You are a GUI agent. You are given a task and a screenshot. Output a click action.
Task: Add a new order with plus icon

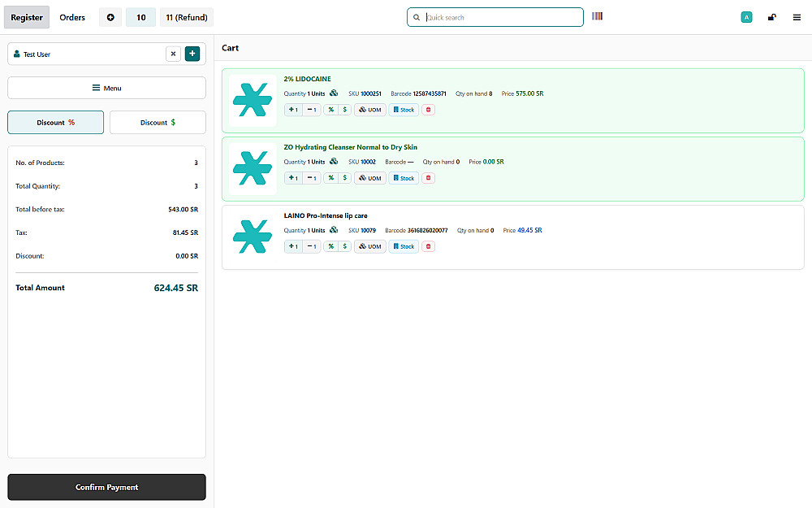pos(110,17)
